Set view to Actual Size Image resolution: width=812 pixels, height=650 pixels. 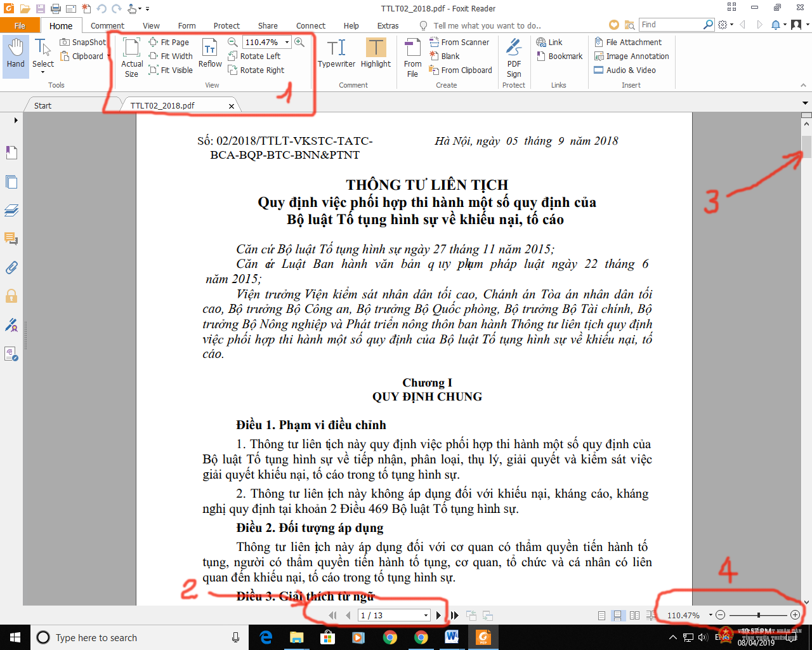click(x=132, y=57)
